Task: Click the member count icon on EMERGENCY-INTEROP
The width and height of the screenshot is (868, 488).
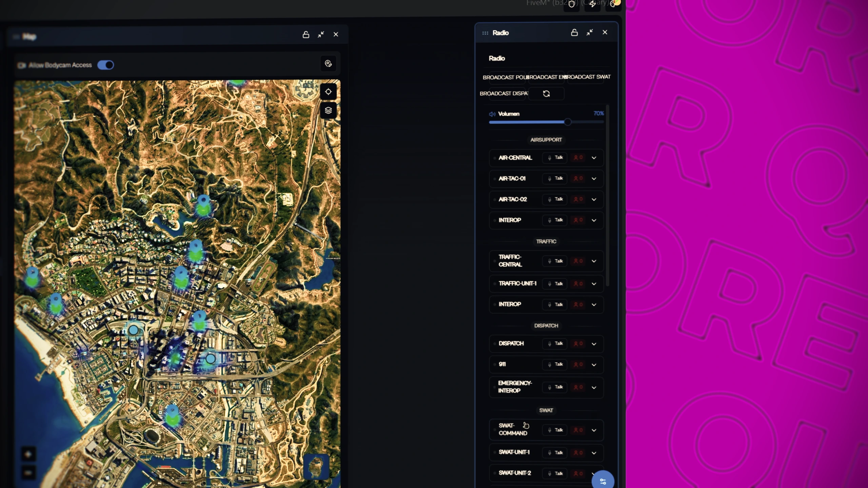Action: (x=578, y=387)
